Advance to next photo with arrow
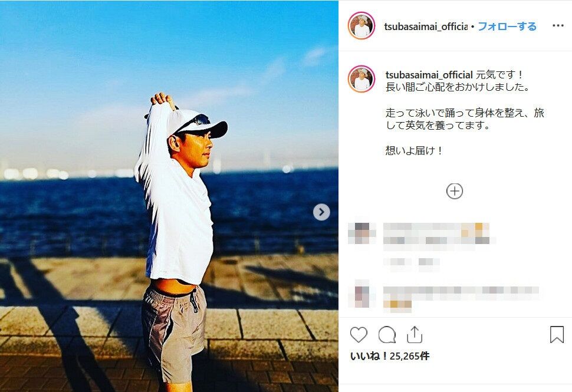This screenshot has width=572, height=392. pos(321,212)
